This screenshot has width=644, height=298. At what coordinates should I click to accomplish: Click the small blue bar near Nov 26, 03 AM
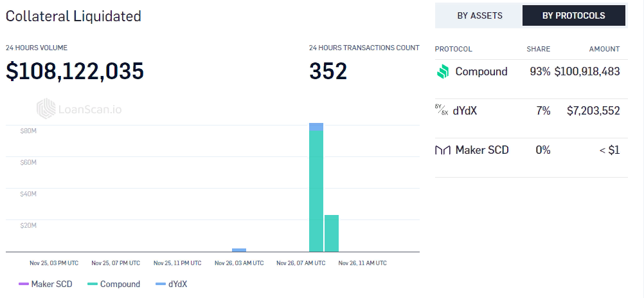coord(239,250)
